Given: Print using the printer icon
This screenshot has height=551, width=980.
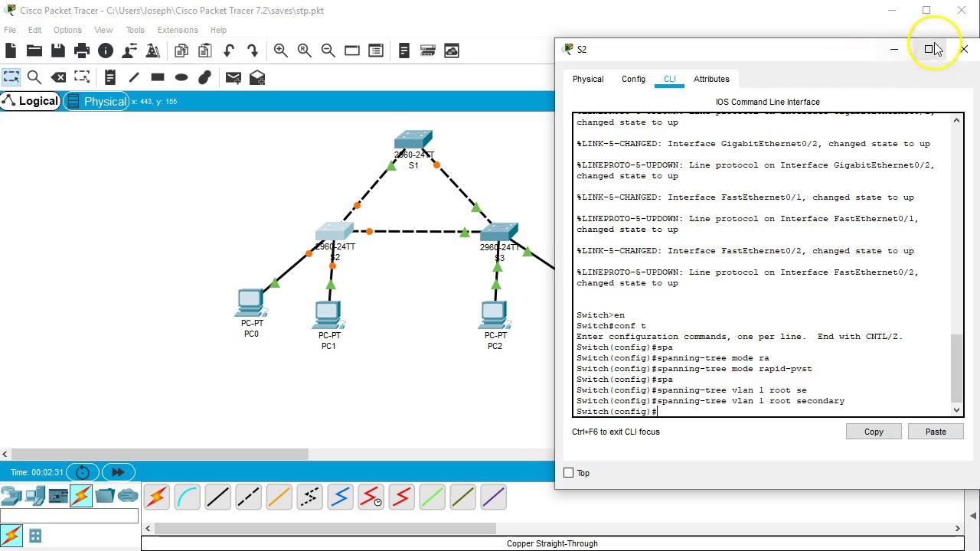Looking at the screenshot, I should coord(82,51).
